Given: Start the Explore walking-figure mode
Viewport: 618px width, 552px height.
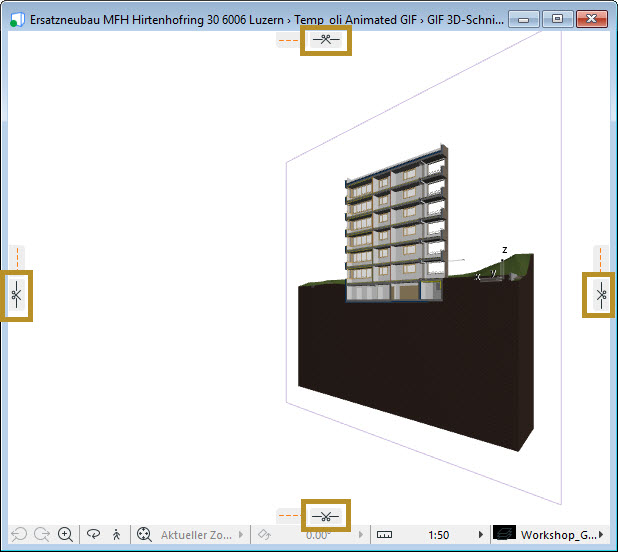Looking at the screenshot, I should click(x=116, y=535).
